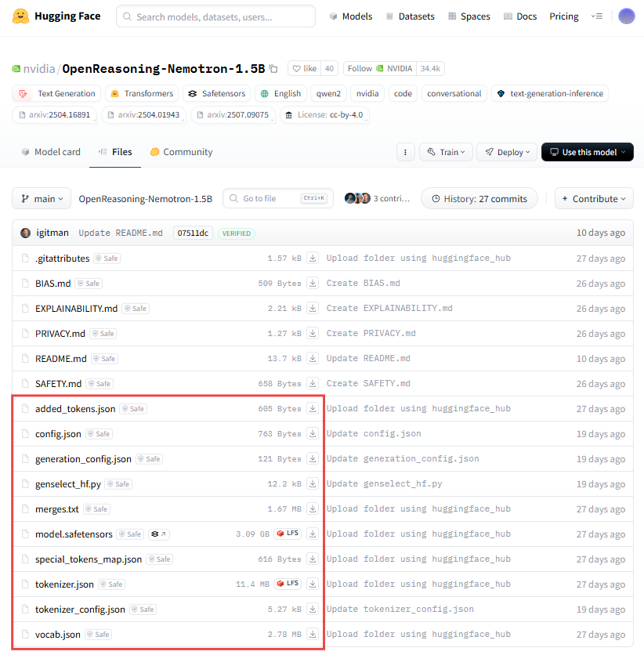Download tokenizer_config.json via download icon

point(313,609)
